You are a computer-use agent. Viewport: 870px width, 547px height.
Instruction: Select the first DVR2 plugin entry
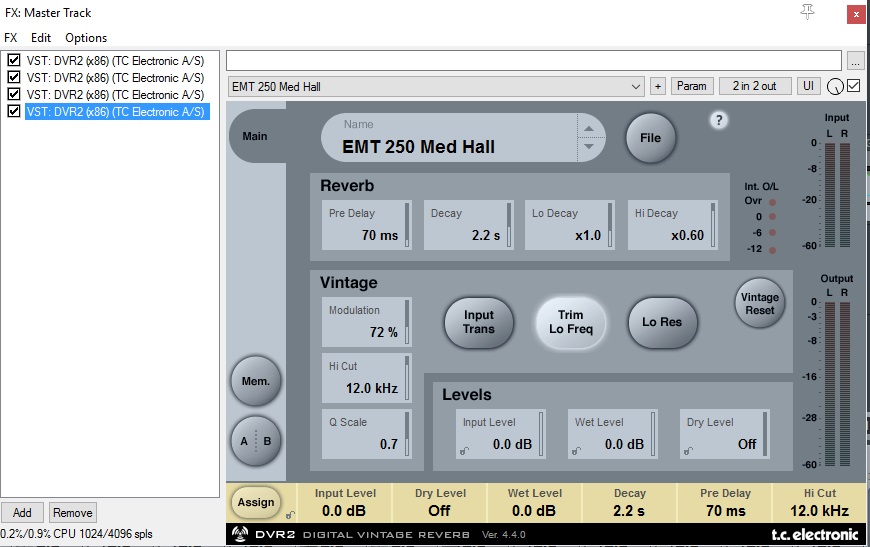click(115, 60)
